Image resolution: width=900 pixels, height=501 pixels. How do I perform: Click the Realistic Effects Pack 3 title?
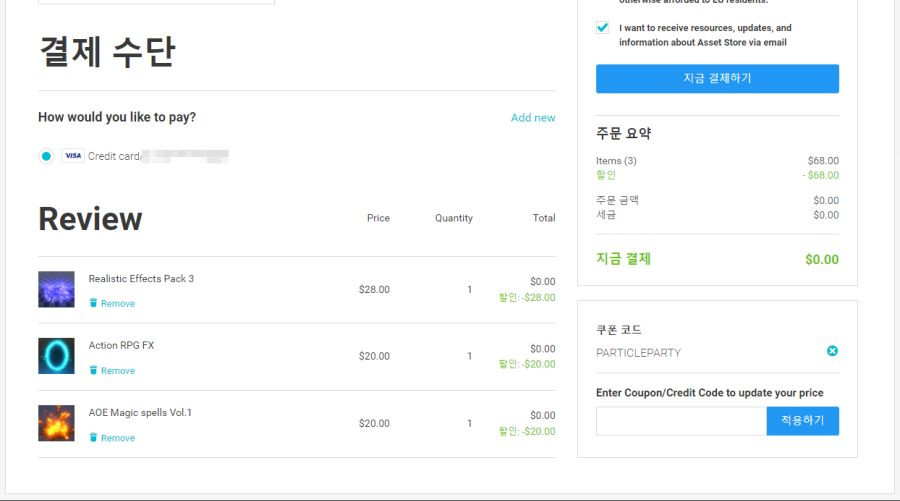click(x=141, y=278)
